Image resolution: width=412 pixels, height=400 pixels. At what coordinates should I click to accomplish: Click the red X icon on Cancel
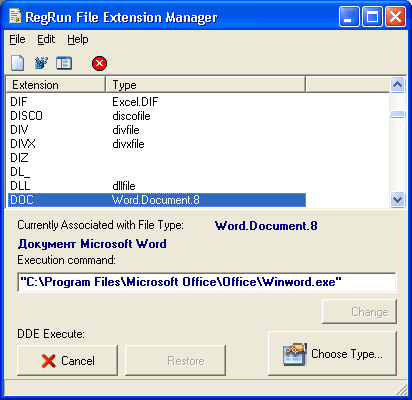[x=49, y=361]
